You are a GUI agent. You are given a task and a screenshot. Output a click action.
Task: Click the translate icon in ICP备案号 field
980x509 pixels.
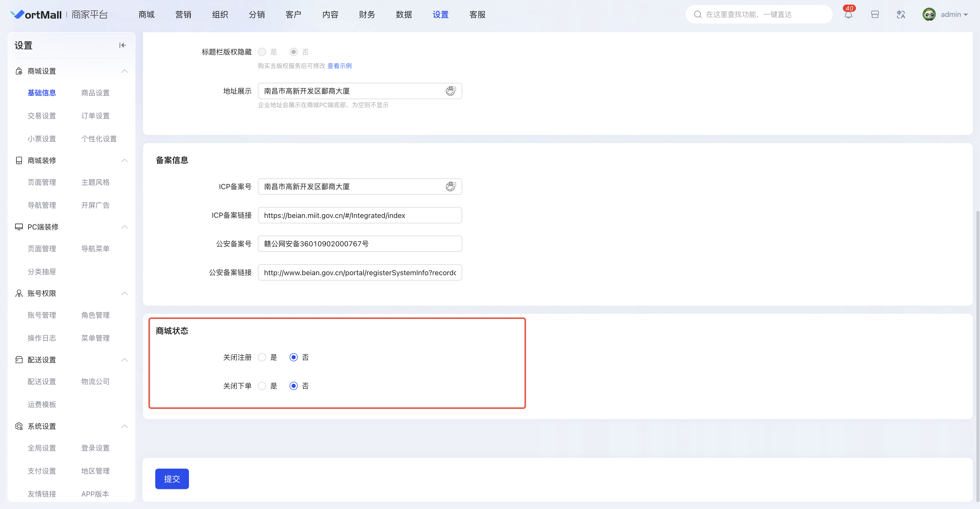point(450,187)
